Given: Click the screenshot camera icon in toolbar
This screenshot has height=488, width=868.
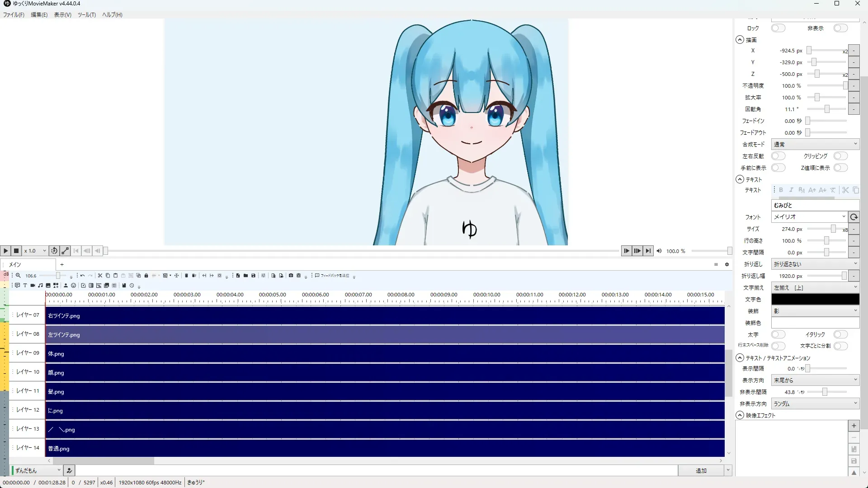Looking at the screenshot, I should click(291, 275).
